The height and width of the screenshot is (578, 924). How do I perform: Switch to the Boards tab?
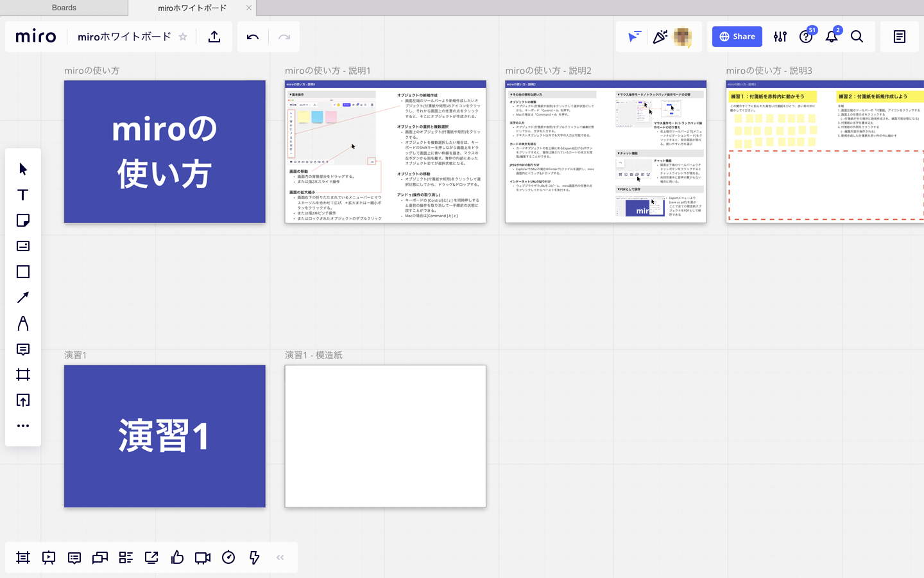coord(64,8)
